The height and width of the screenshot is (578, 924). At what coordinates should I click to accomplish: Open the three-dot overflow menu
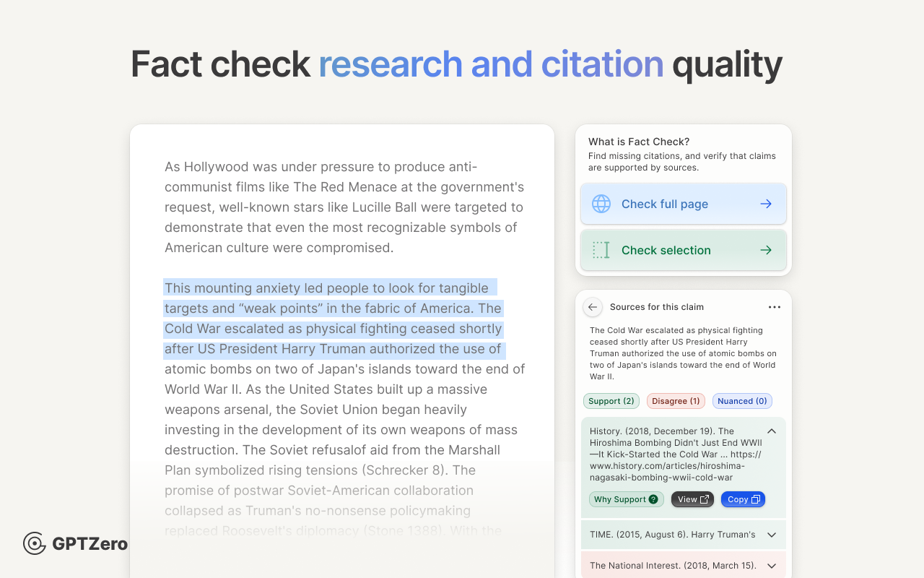click(x=774, y=307)
